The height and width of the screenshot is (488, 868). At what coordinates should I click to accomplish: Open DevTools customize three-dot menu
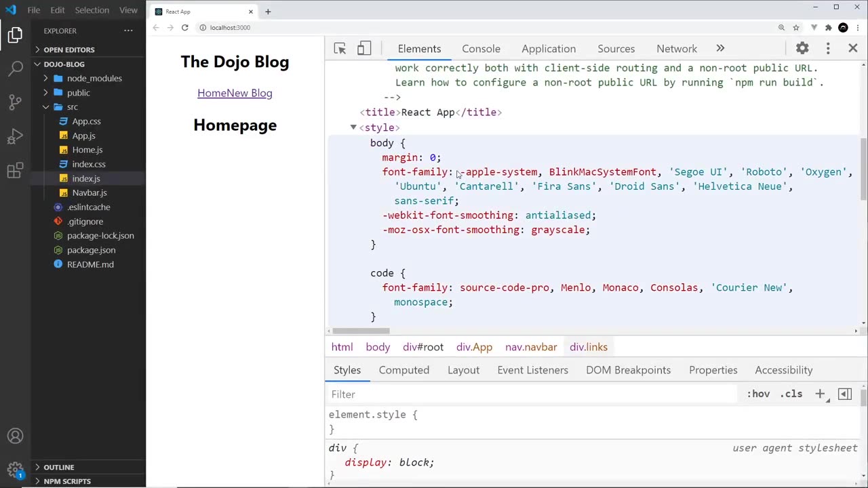tap(828, 48)
